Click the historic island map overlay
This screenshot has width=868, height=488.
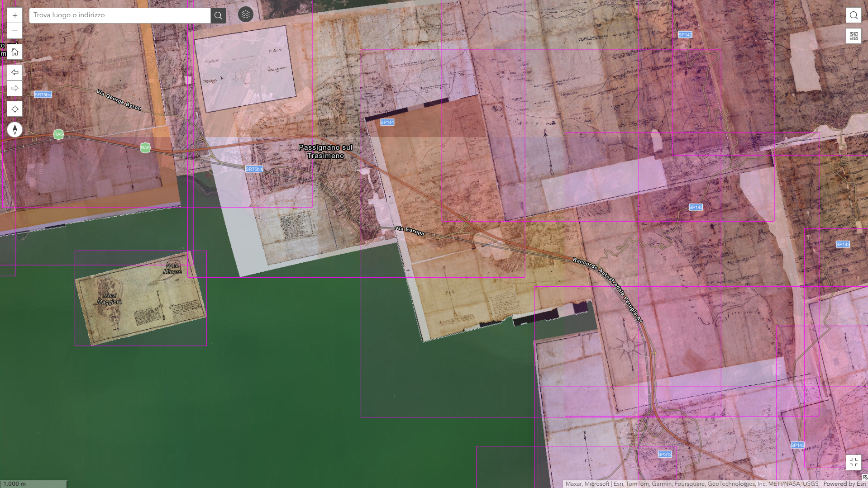click(141, 298)
